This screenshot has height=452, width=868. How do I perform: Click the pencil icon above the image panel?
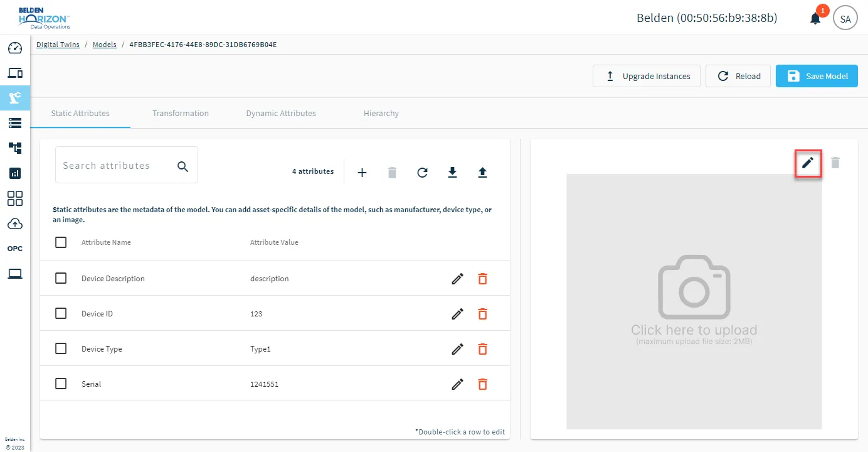point(808,163)
